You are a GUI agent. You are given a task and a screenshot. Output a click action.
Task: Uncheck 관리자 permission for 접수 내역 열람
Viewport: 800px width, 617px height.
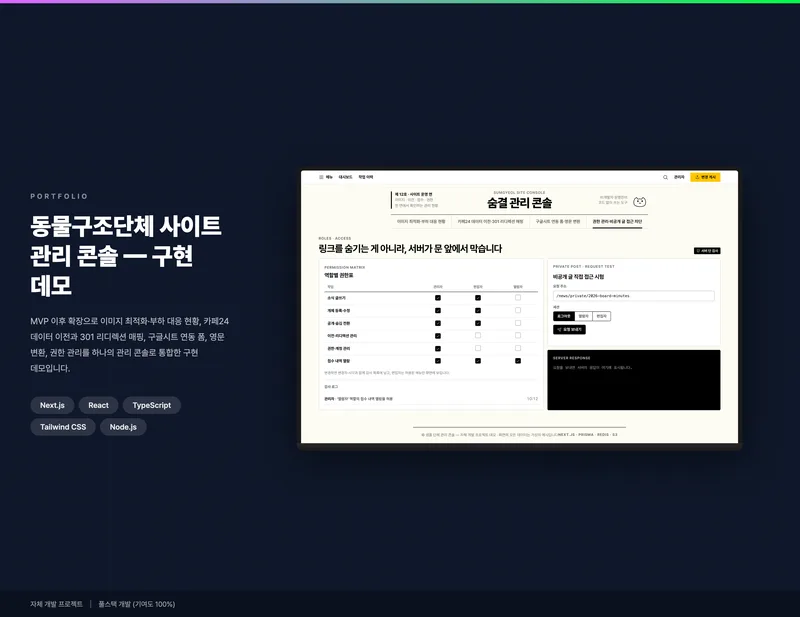(438, 361)
